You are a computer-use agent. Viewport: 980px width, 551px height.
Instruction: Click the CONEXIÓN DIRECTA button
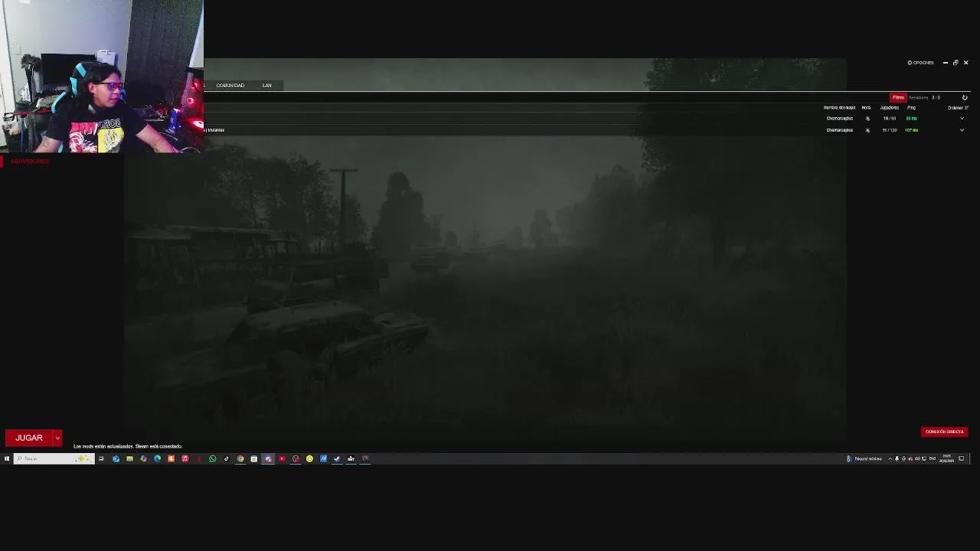(x=945, y=432)
